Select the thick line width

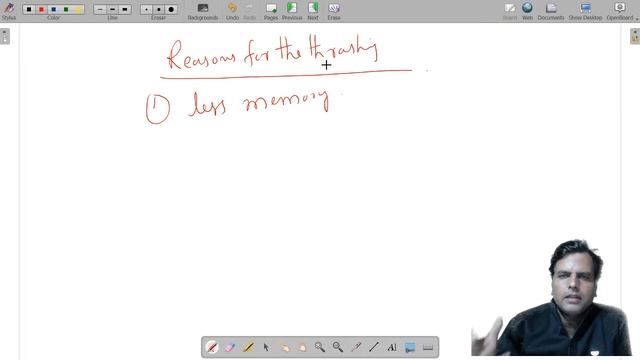(124, 9)
